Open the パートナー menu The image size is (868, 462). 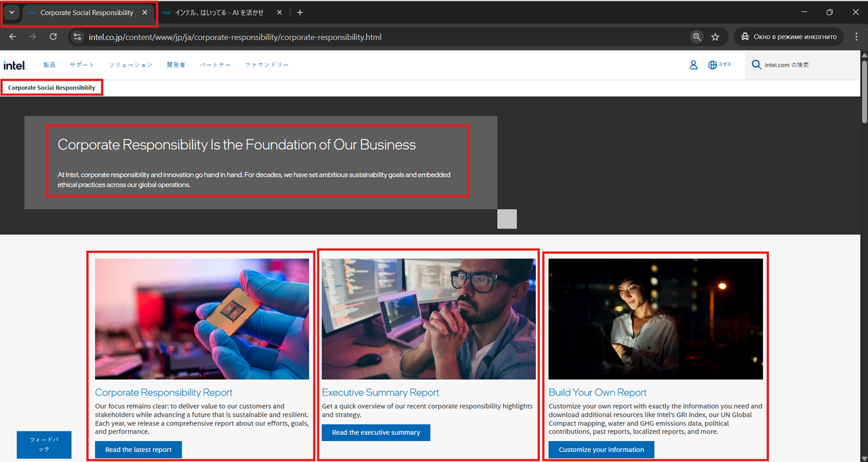click(215, 65)
